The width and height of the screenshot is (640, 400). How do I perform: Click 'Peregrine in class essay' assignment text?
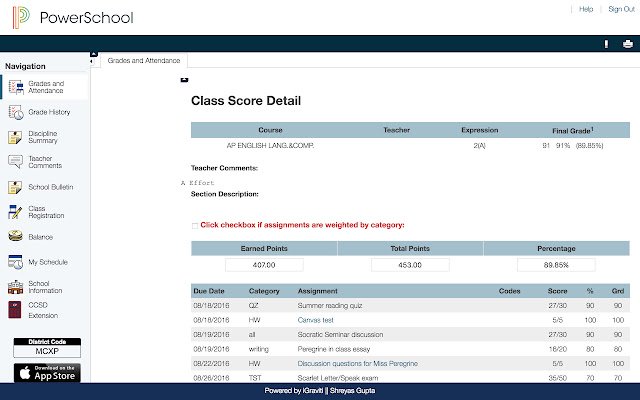[x=334, y=349]
